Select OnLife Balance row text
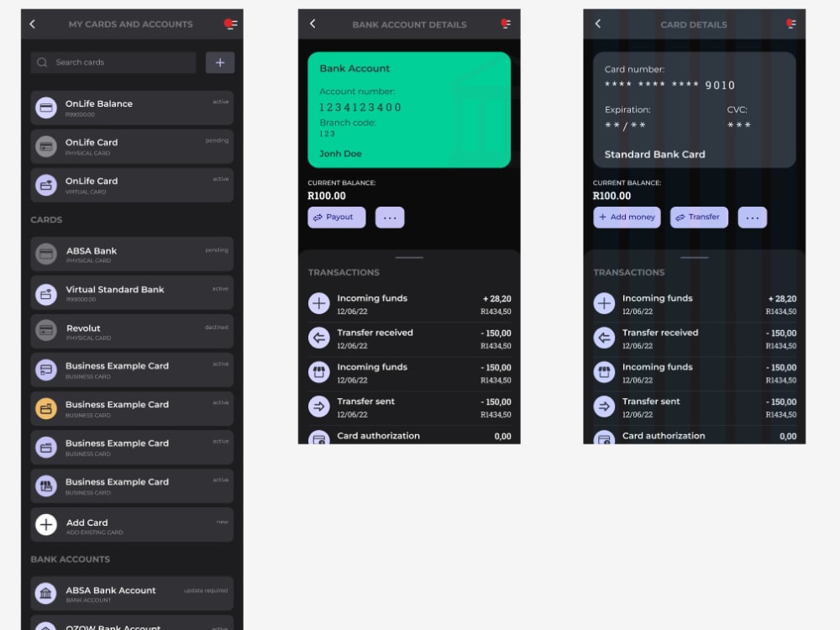This screenshot has width=840, height=630. point(99,104)
